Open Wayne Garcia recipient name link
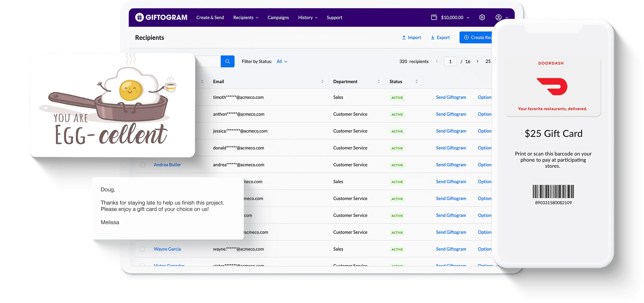This screenshot has width=644, height=303. 167,249
